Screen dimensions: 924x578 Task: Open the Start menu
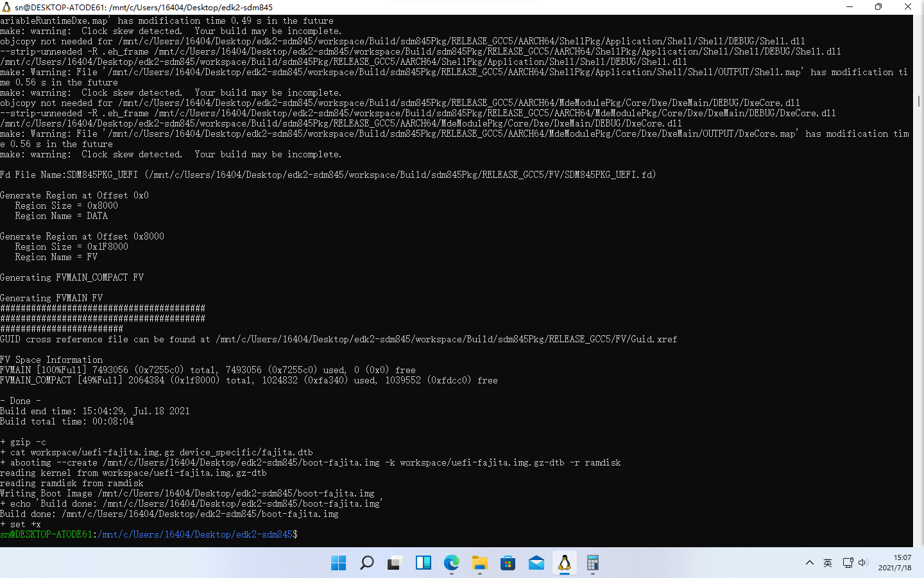(x=338, y=563)
